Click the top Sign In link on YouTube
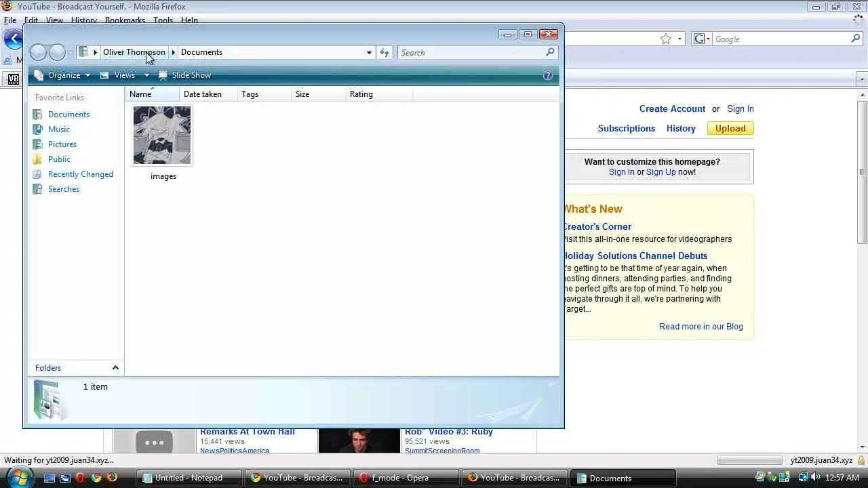Viewport: 868px width, 488px height. pos(741,108)
